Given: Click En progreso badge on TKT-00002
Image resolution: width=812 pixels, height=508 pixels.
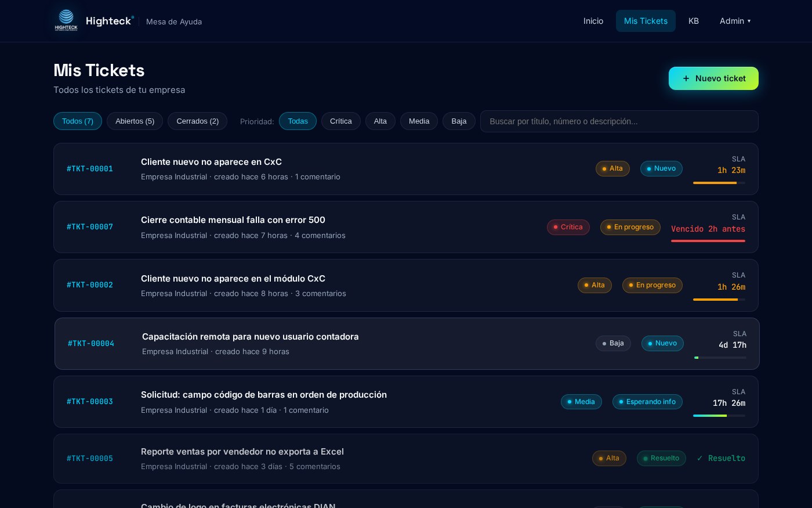Looking at the screenshot, I should (x=652, y=285).
